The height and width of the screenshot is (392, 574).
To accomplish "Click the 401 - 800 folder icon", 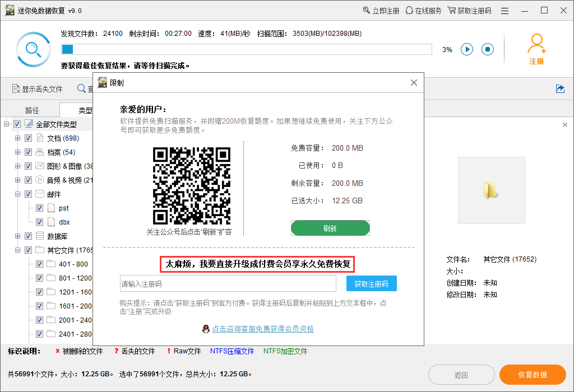I will point(51,264).
